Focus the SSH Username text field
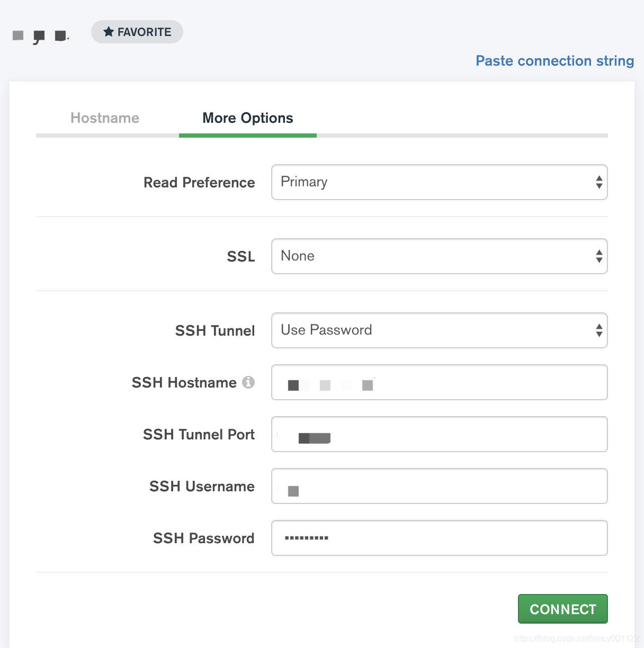 439,486
